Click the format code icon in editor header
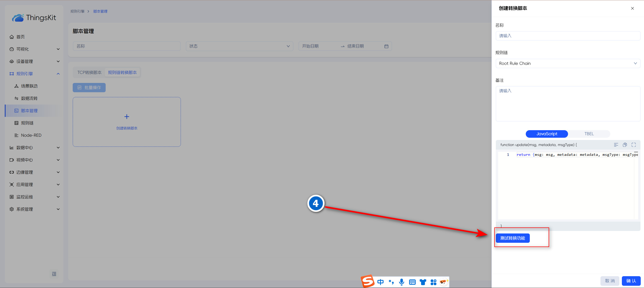Viewport: 644px width, 288px height. click(616, 145)
